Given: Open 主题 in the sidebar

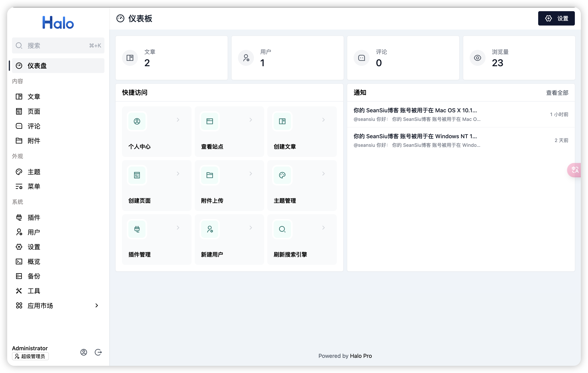Looking at the screenshot, I should coord(58,172).
